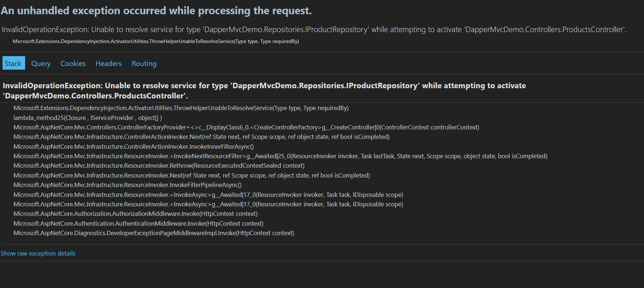The image size is (644, 288).
Task: Open the Cookies tab
Action: [x=73, y=63]
